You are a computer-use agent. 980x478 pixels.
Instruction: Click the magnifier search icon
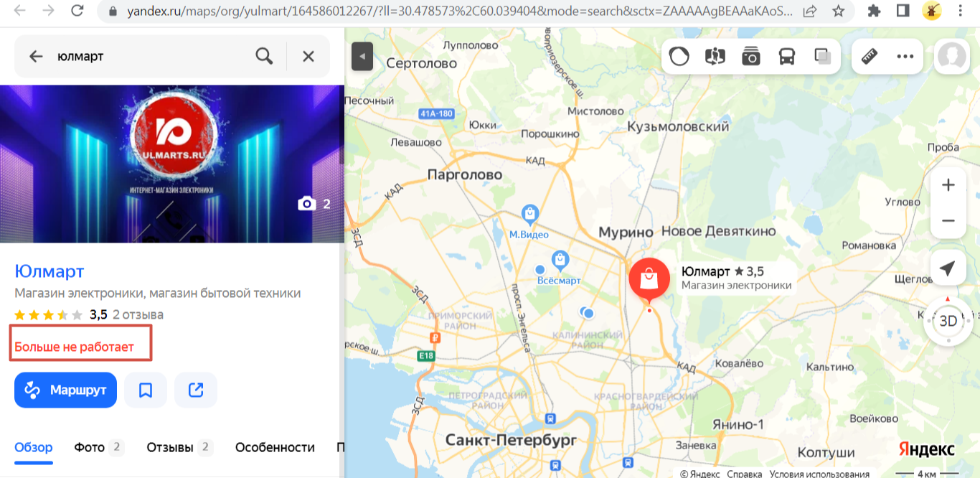point(264,56)
